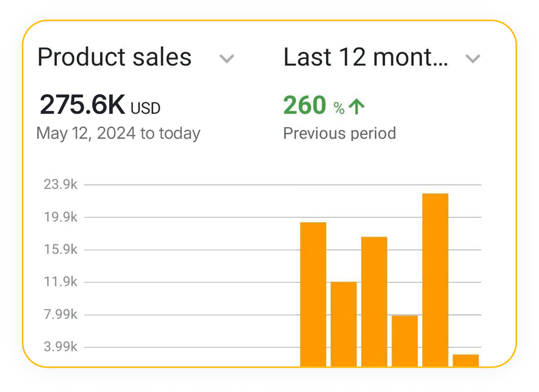Click the 7.99k axis label

(x=61, y=314)
